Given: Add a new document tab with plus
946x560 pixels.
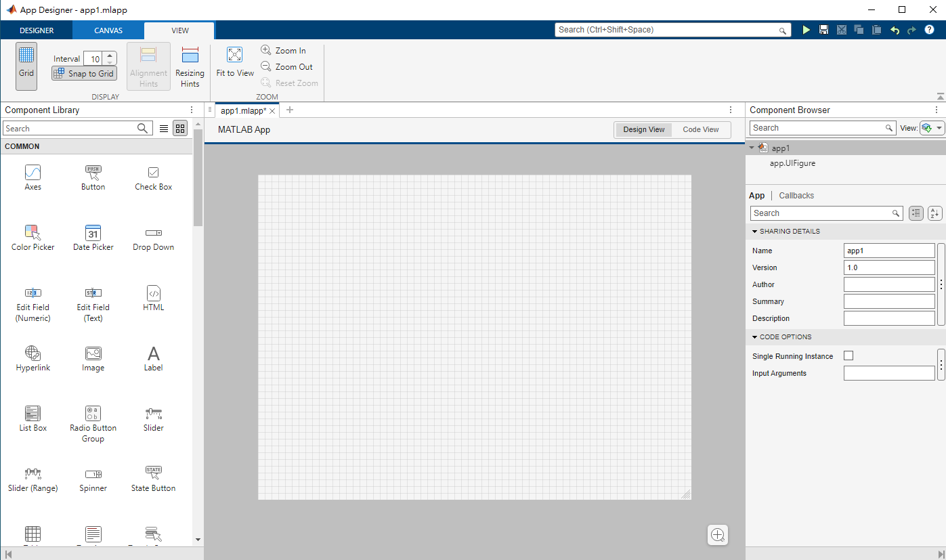Looking at the screenshot, I should point(290,110).
